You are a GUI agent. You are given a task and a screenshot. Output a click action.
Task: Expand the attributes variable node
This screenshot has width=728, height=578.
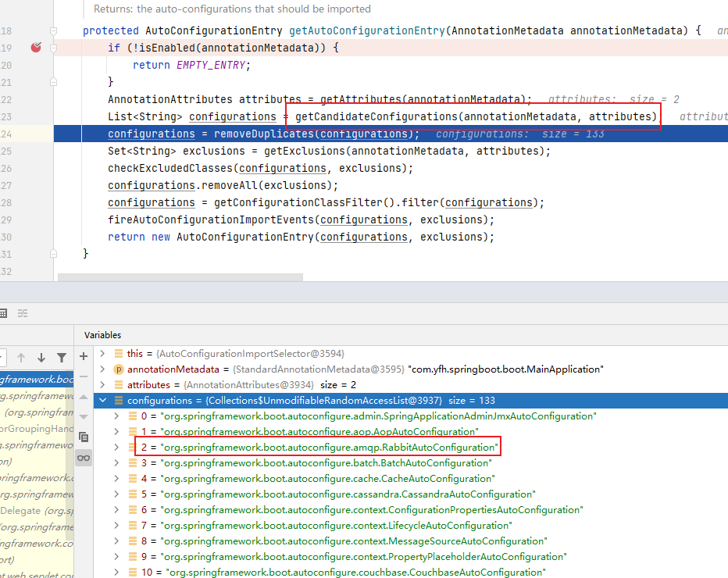102,385
